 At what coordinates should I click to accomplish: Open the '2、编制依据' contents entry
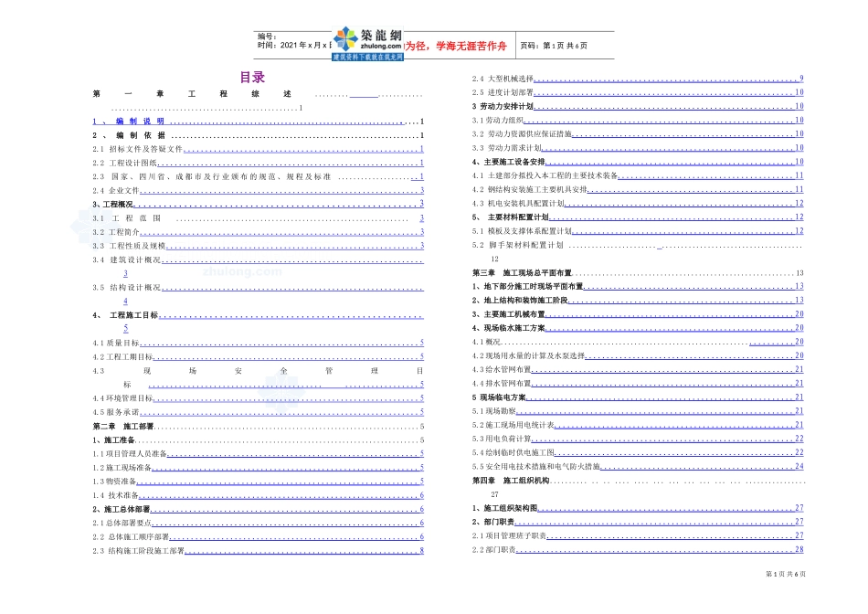258,135
